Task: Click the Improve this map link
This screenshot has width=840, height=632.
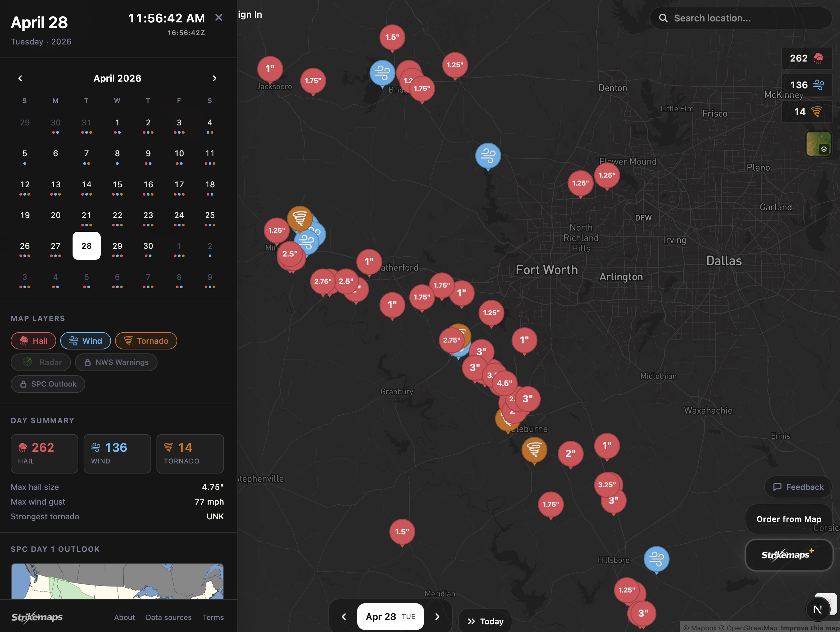Action: 810,628
